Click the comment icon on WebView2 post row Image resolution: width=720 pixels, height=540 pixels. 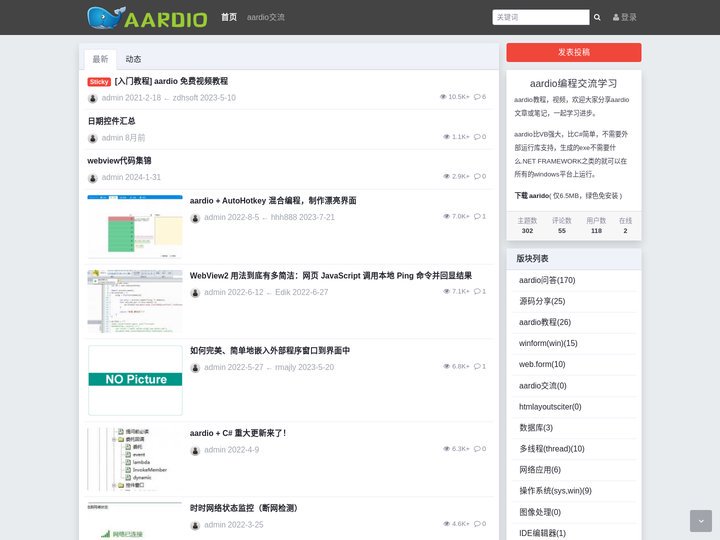tap(477, 291)
